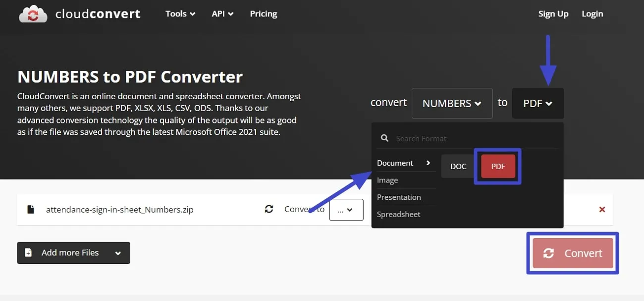Click the Sign Up link
This screenshot has width=644, height=301.
[553, 13]
